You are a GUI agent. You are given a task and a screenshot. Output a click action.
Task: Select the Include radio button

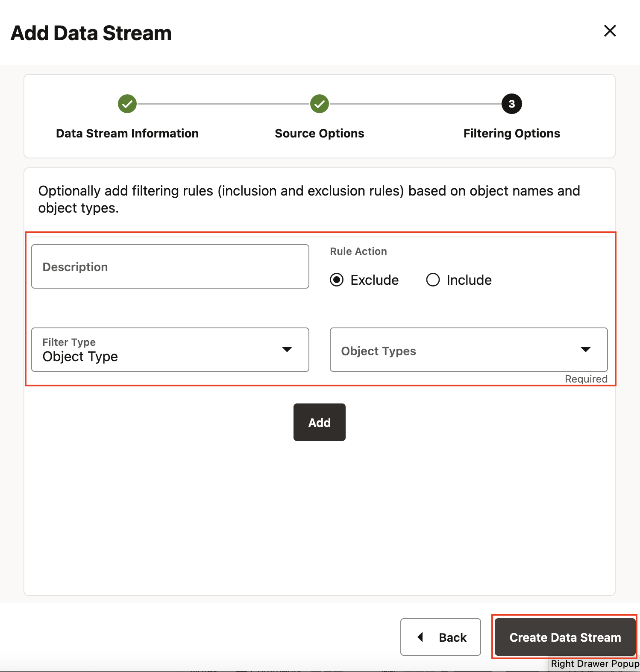pyautogui.click(x=433, y=280)
